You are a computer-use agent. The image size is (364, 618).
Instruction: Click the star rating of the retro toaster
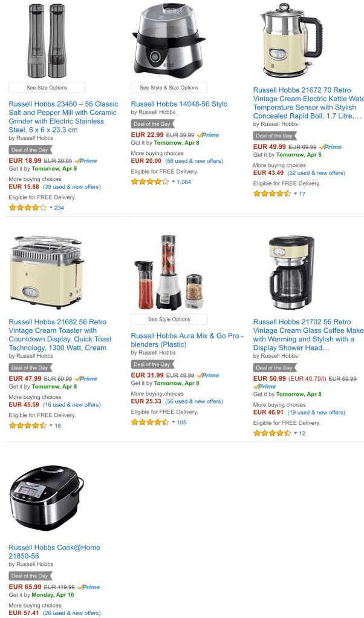[28, 426]
